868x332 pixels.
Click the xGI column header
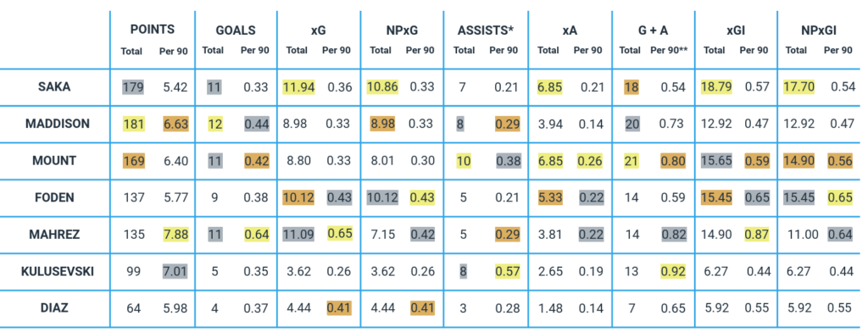click(736, 30)
